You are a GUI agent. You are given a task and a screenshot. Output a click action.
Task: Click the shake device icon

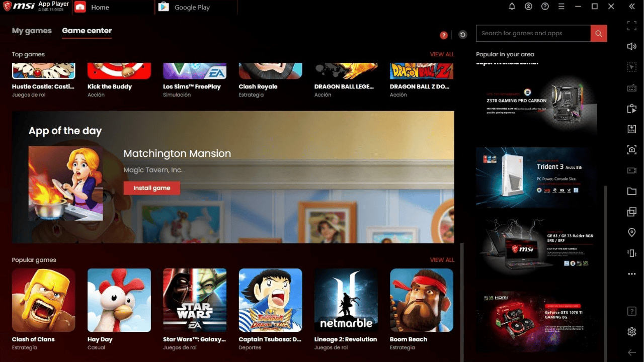[x=632, y=253]
